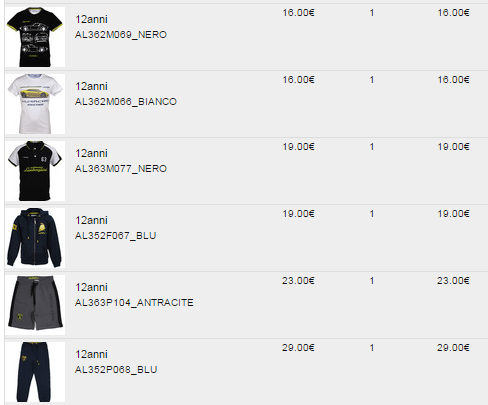Open the white yellow-car t-shirt thumbnail
Screen dimensions: 488x405
click(35, 104)
